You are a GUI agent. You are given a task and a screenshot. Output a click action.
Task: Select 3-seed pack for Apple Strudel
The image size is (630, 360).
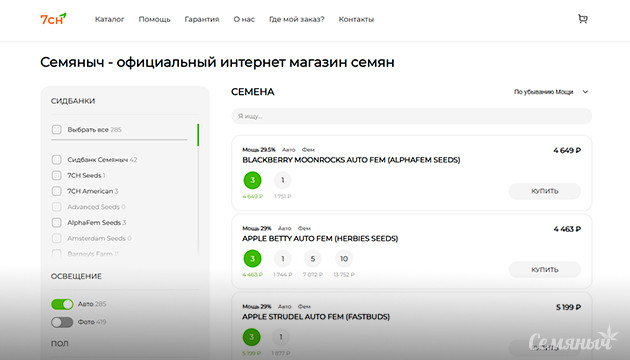tap(252, 337)
